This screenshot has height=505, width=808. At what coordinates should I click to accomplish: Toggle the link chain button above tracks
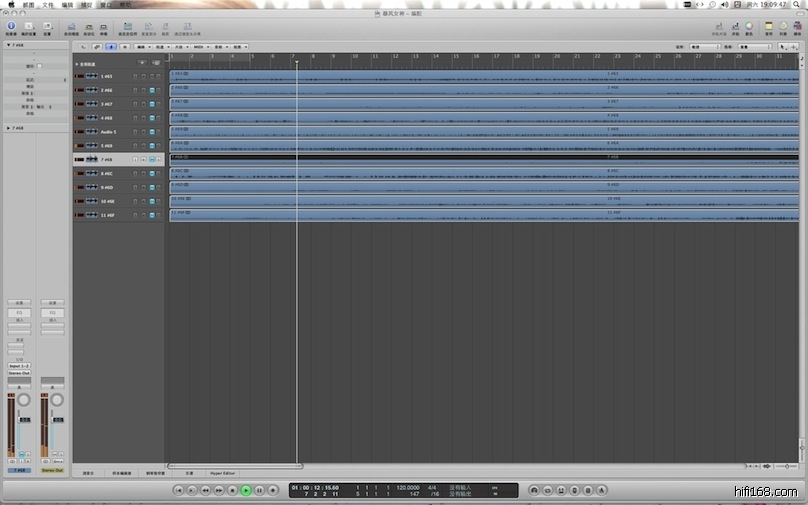(x=97, y=47)
